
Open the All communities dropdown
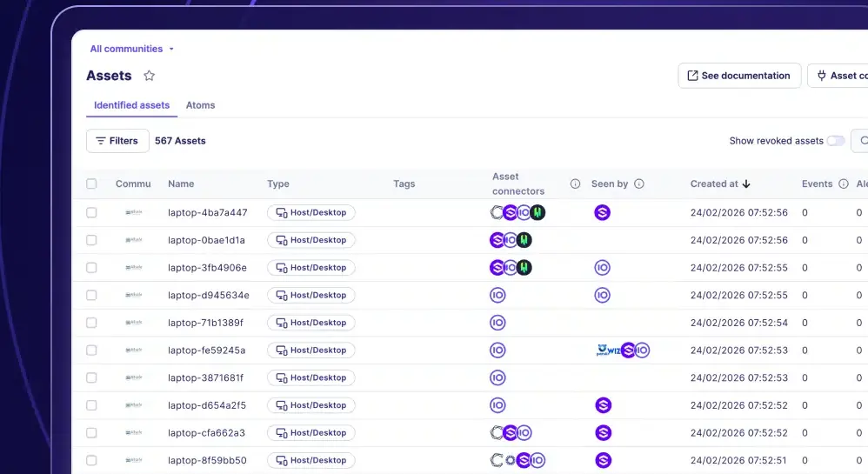131,49
